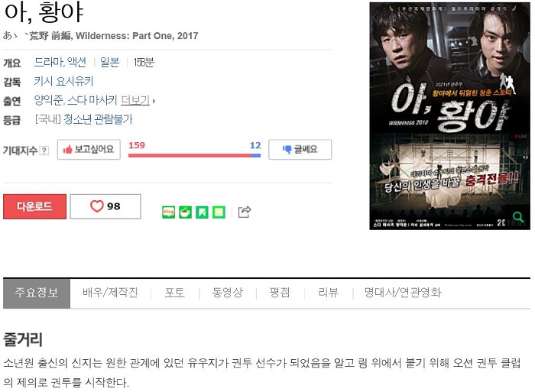Click the expectation rating red bar
Screen dimensions: 535x392
coord(190,156)
